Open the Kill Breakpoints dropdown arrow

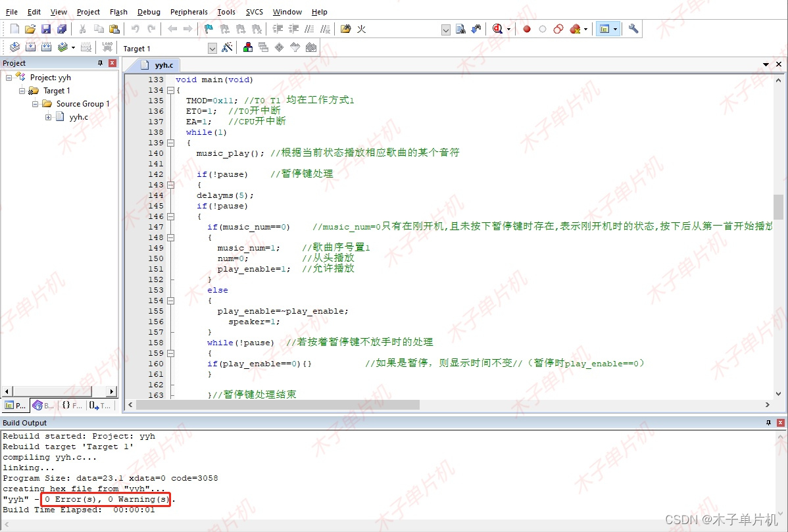point(586,29)
